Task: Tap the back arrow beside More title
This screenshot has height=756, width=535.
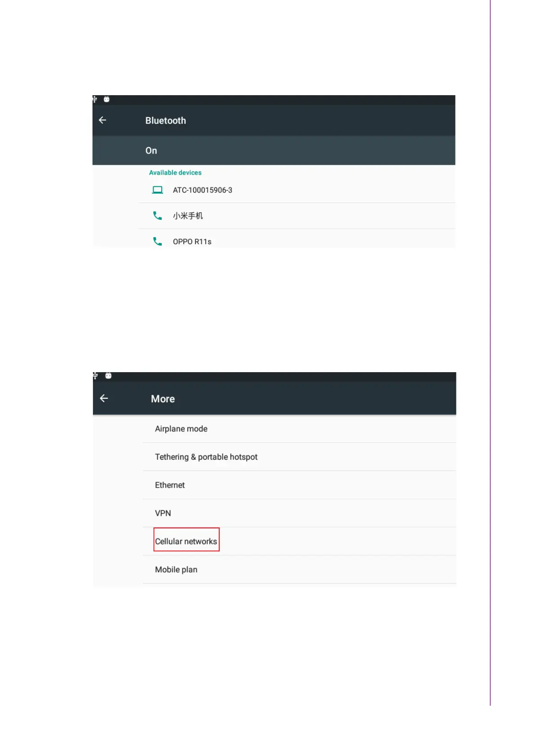Action: tap(104, 399)
